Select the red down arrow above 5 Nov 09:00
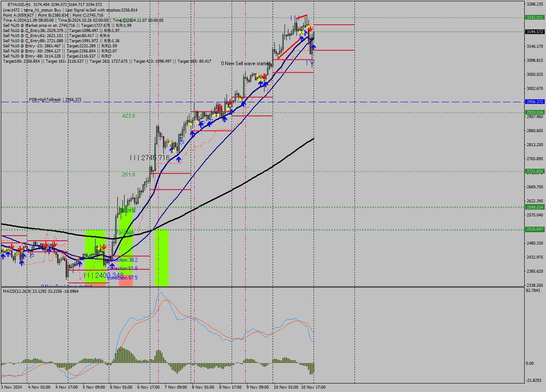 point(104,247)
